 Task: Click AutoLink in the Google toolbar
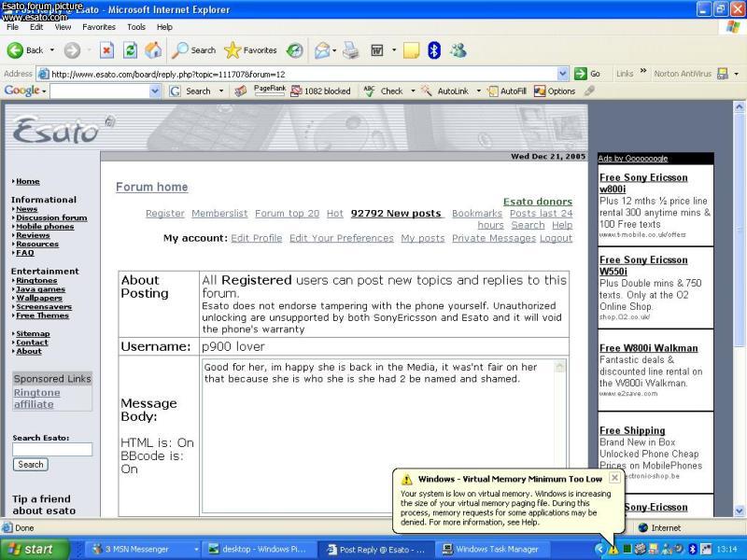[x=446, y=91]
